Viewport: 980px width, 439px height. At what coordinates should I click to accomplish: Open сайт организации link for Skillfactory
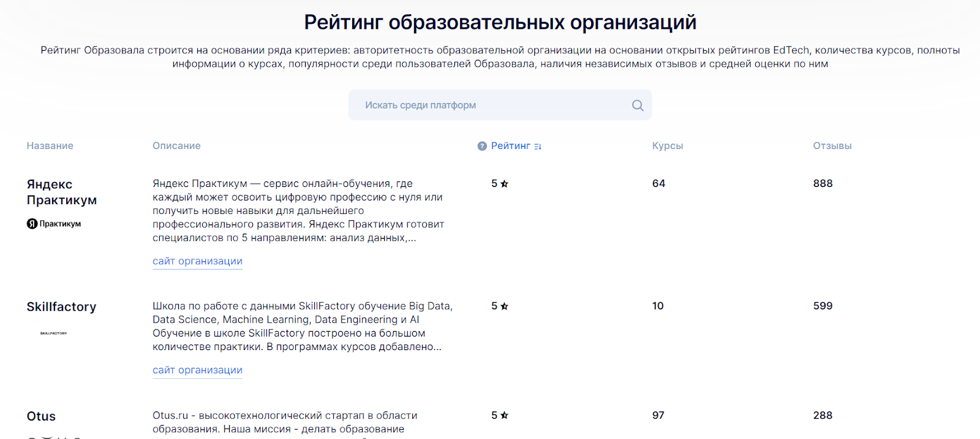click(x=197, y=370)
